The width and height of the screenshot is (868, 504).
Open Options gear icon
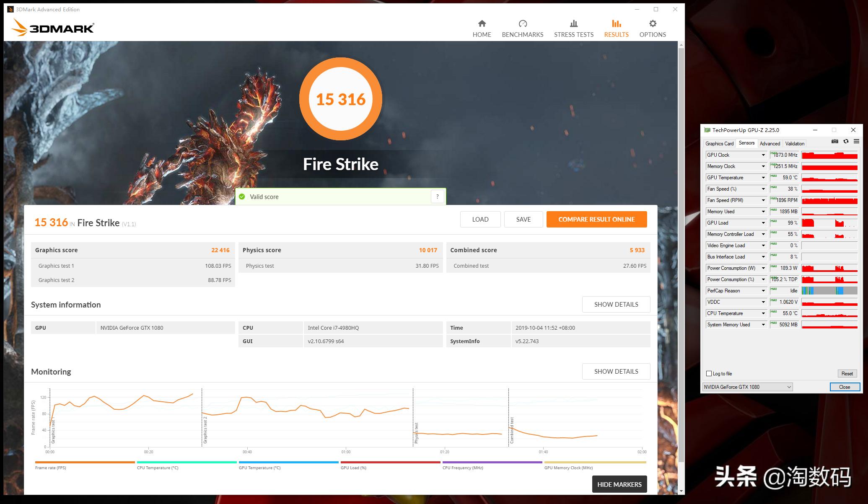[x=652, y=24]
